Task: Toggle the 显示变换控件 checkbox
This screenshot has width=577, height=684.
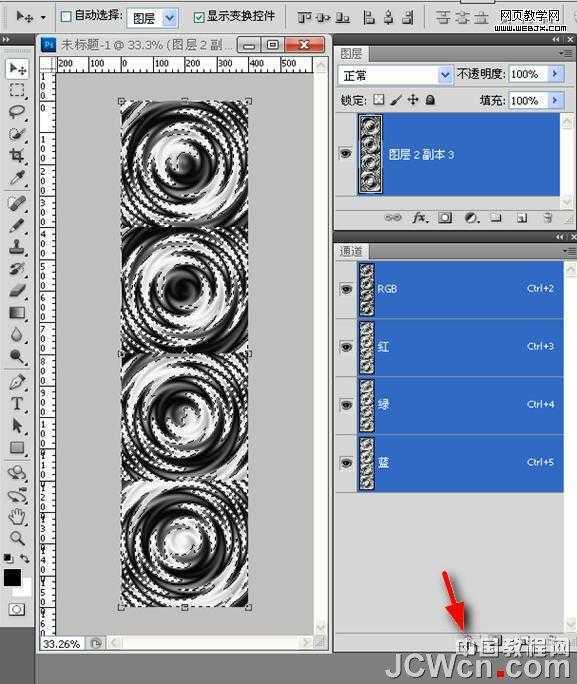Action: [x=198, y=17]
